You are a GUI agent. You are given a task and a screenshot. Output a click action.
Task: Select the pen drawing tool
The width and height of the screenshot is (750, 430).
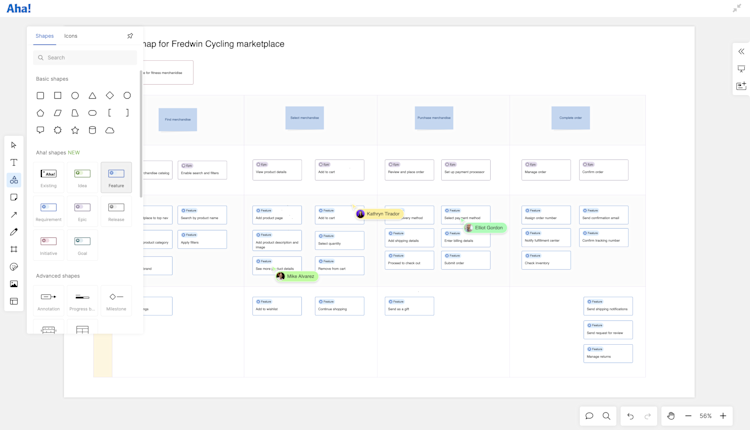tap(14, 232)
